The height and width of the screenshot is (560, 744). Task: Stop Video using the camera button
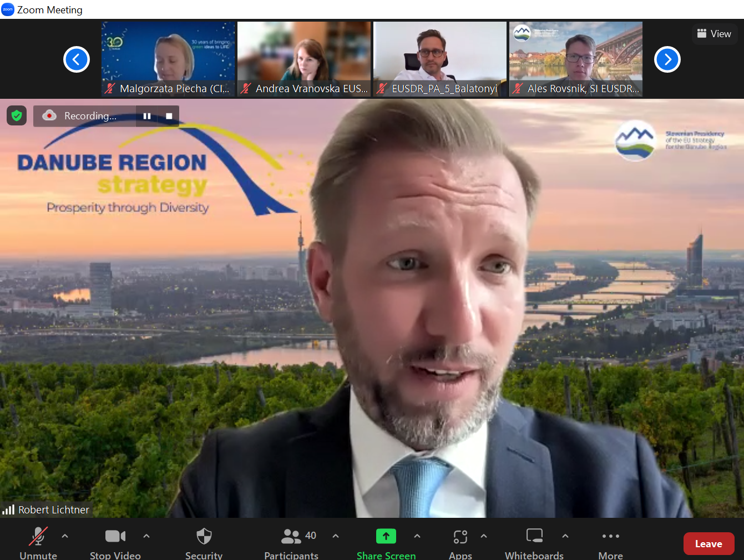(115, 536)
